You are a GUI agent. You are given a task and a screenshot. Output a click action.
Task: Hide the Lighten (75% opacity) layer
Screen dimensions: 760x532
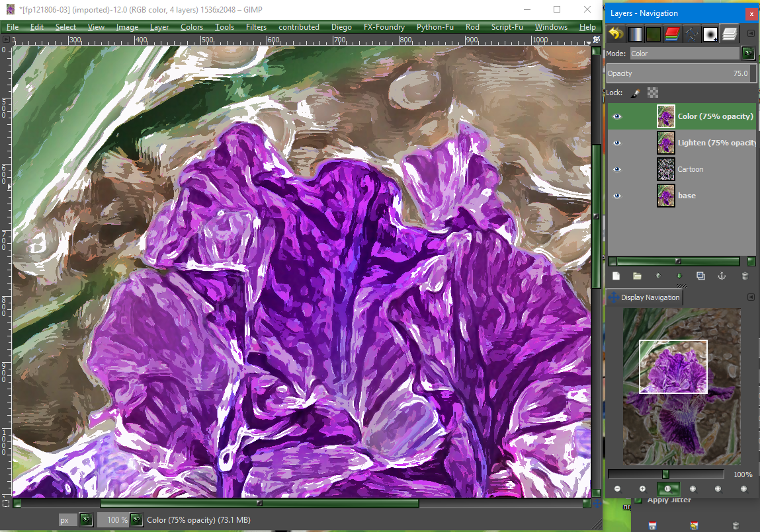pyautogui.click(x=617, y=143)
